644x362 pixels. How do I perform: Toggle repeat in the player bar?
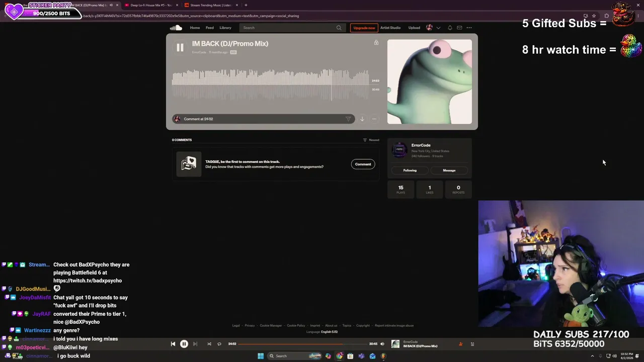tap(219, 344)
